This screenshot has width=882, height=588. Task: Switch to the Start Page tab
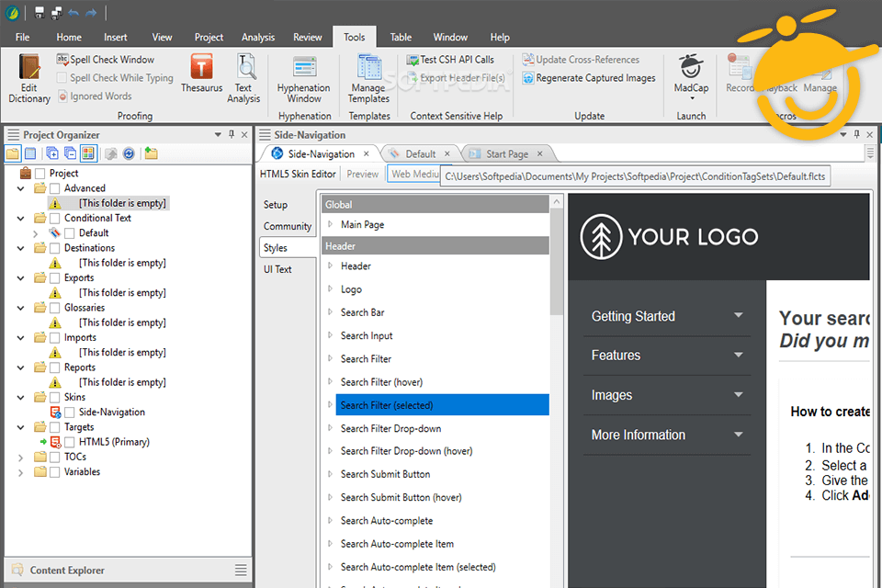coord(506,154)
